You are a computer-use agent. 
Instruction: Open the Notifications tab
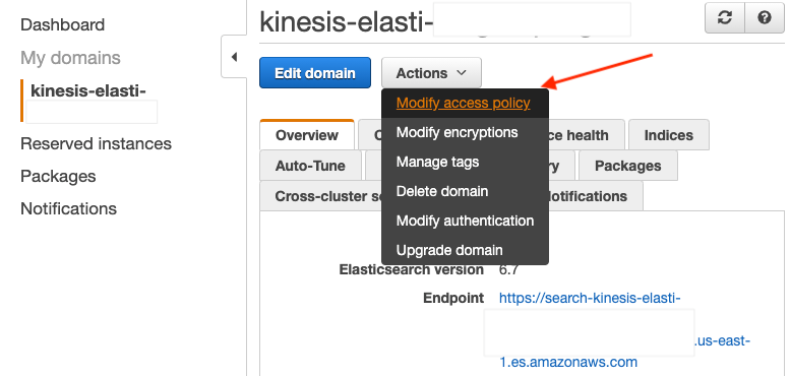click(587, 196)
